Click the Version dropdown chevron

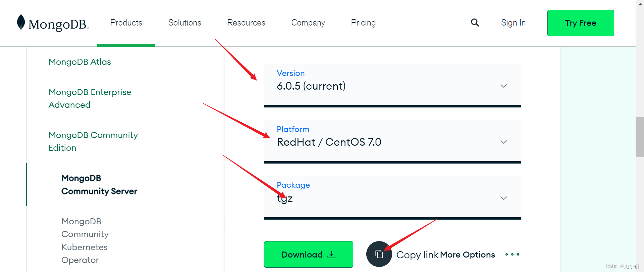click(x=504, y=86)
